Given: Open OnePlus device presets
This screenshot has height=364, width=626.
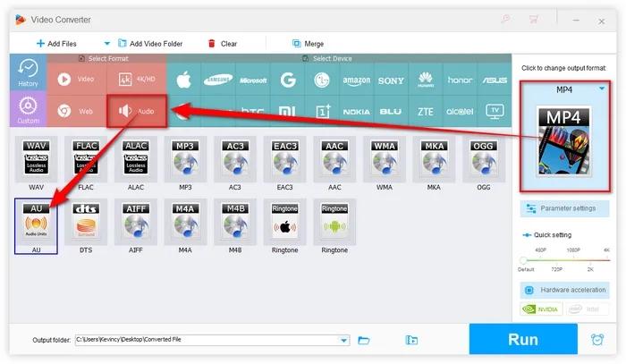Looking at the screenshot, I should (322, 112).
